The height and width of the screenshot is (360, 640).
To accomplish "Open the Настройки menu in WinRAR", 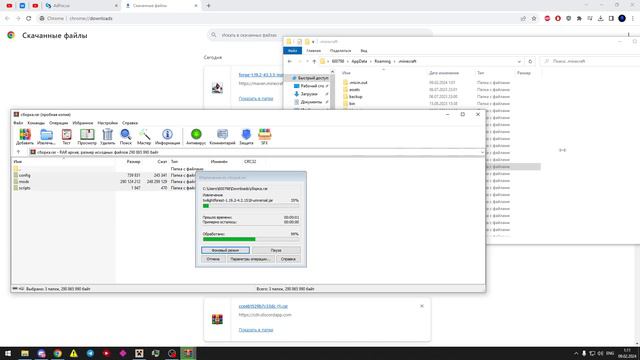I will [108, 123].
